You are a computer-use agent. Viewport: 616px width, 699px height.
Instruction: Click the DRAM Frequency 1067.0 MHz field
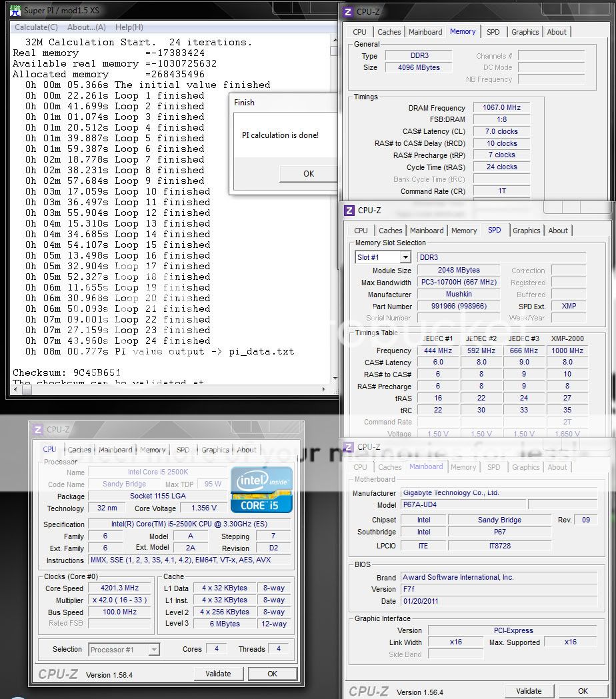tap(501, 107)
